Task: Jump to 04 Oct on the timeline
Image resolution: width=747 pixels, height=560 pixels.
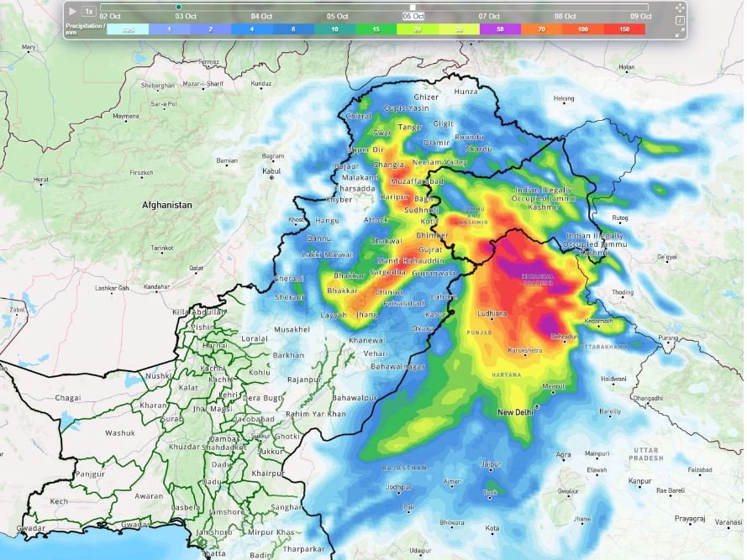Action: [261, 16]
